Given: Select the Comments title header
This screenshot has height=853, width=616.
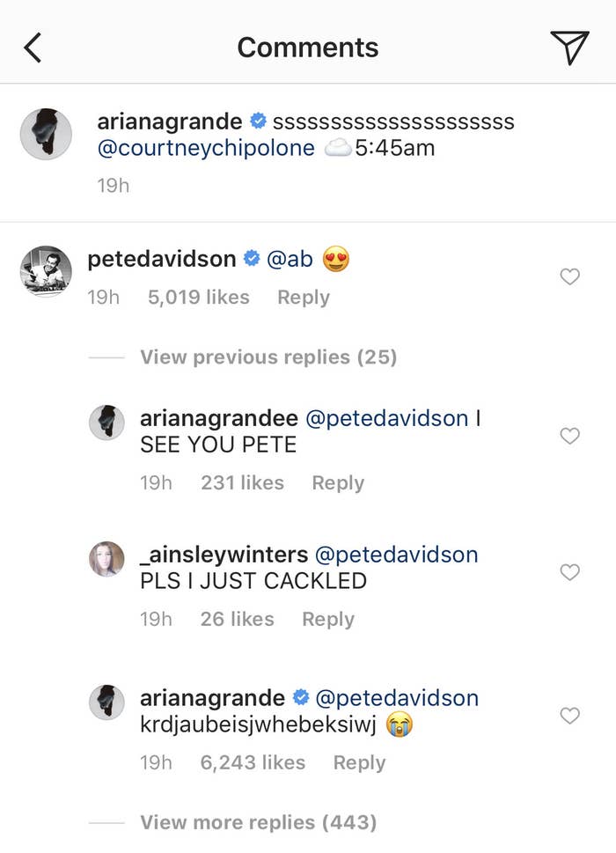Looking at the screenshot, I should 308,47.
